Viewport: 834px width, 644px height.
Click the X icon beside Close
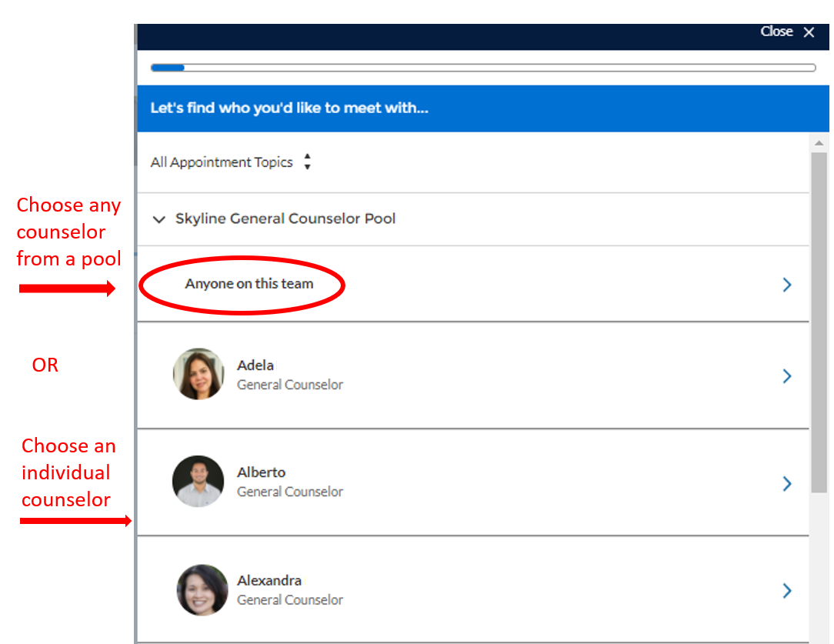click(x=809, y=32)
